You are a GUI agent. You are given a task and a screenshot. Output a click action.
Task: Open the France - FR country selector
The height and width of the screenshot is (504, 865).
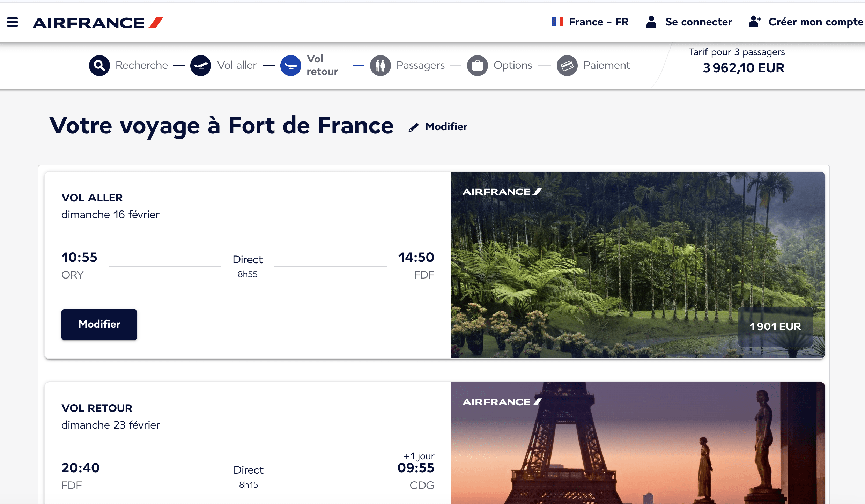click(590, 22)
